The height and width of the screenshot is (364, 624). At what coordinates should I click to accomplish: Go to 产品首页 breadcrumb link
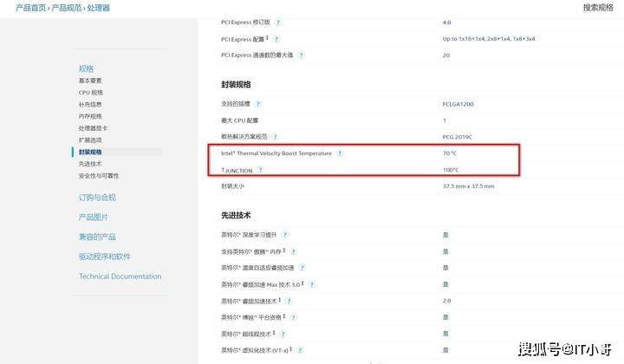tap(30, 8)
